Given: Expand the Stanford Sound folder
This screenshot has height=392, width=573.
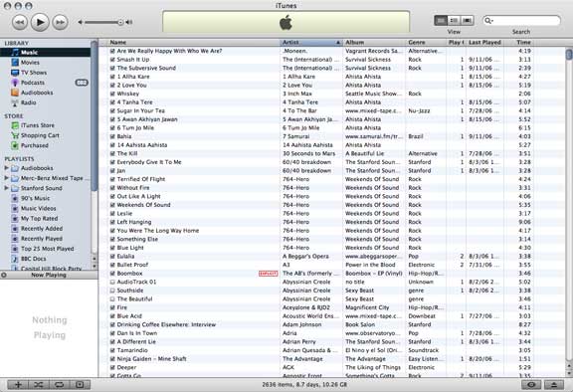Looking at the screenshot, I should point(6,188).
